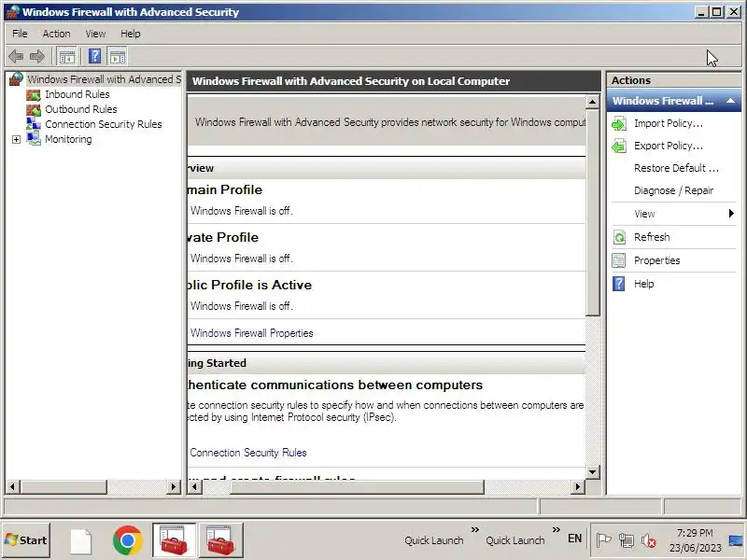Click the center pane scroll up arrow
Screen dimensions: 747x560
[592, 102]
